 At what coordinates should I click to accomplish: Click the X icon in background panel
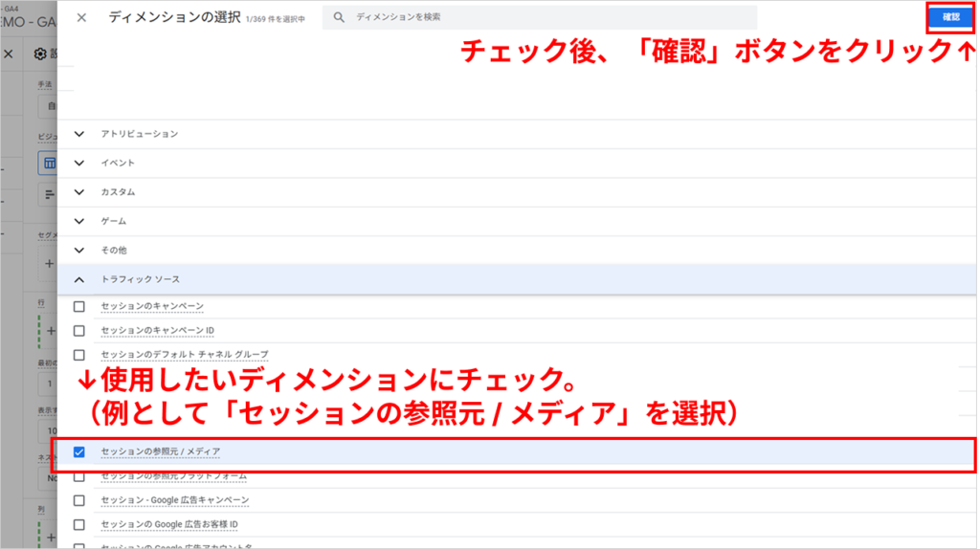pos(8,55)
